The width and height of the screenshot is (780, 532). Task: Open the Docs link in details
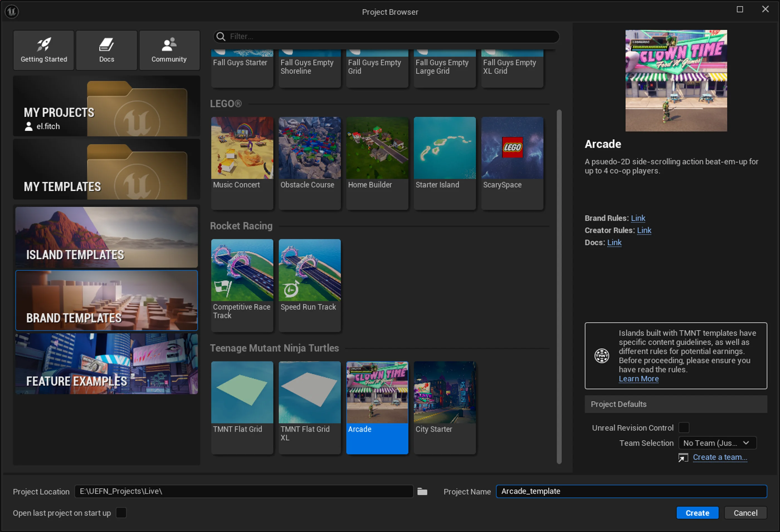tap(614, 242)
